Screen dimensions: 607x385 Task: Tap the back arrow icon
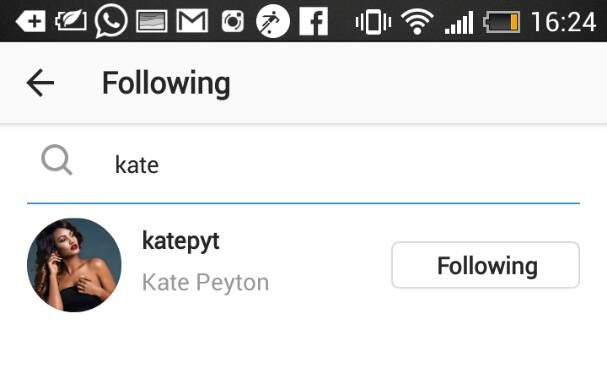(x=40, y=82)
